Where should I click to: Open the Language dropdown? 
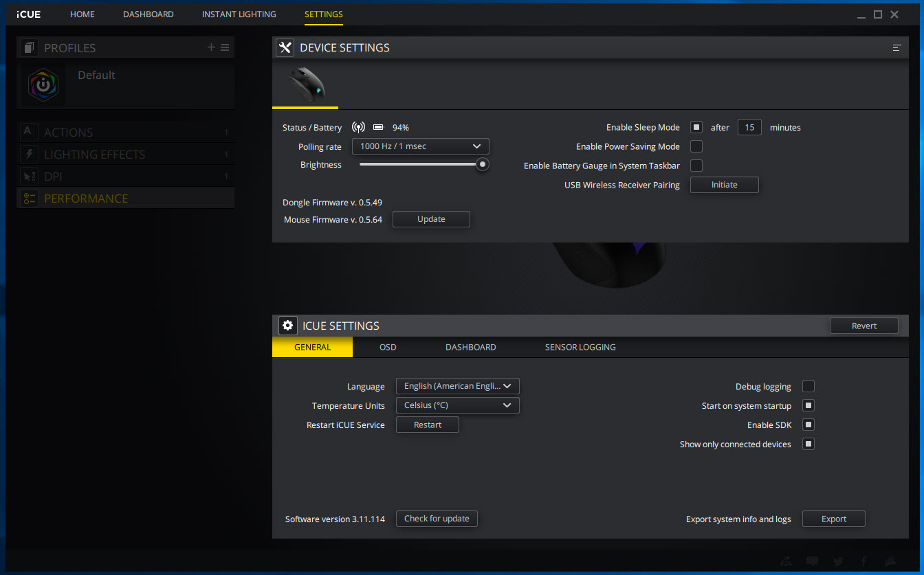(458, 386)
